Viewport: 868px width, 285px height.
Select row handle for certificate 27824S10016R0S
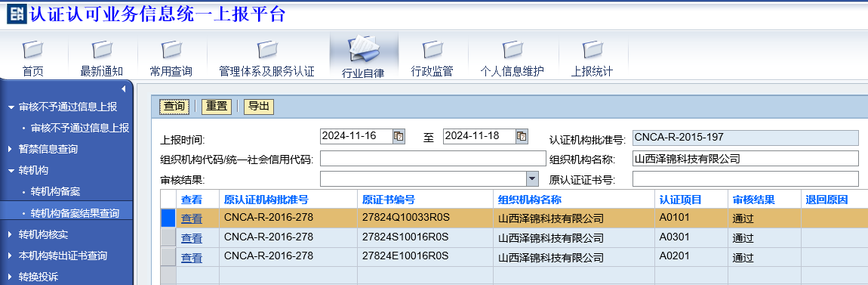click(168, 237)
